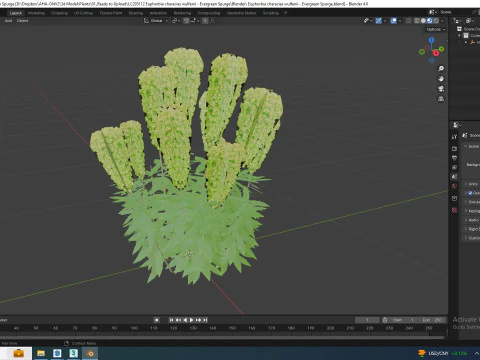480x360 pixels.
Task: Click the zoom magnifier viewport icon
Action: coord(441,69)
